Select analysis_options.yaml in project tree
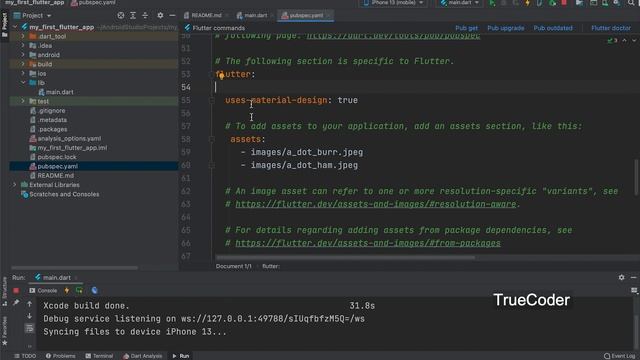 65,138
